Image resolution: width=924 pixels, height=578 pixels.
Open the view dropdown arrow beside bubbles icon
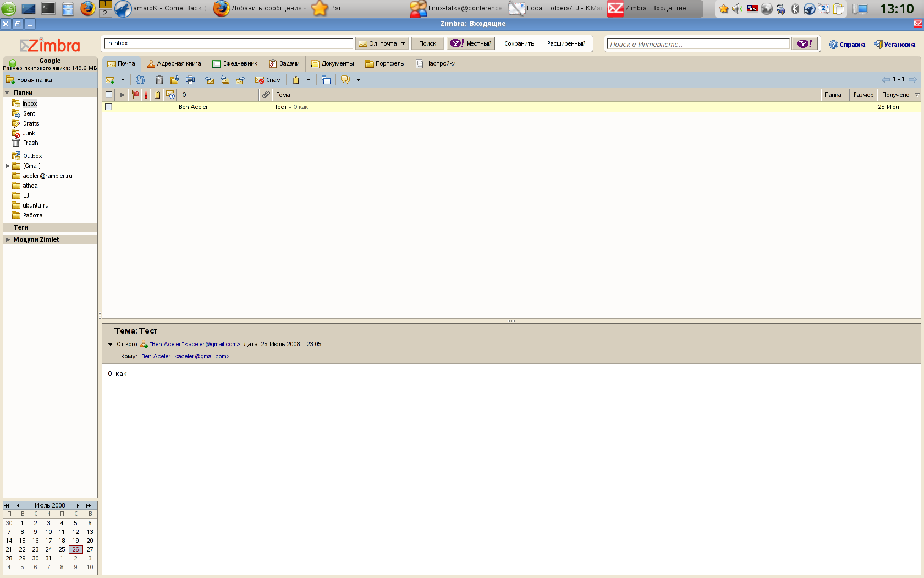[358, 80]
